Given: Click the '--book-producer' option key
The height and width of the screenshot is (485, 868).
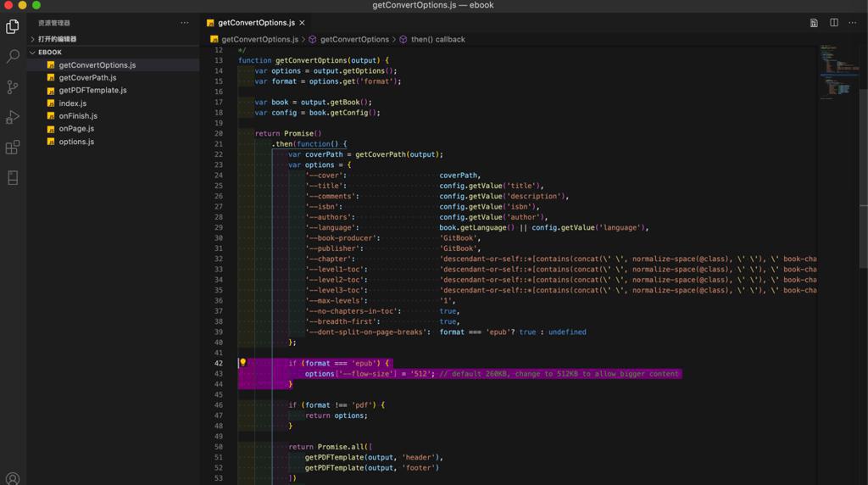Looking at the screenshot, I should pyautogui.click(x=341, y=238).
